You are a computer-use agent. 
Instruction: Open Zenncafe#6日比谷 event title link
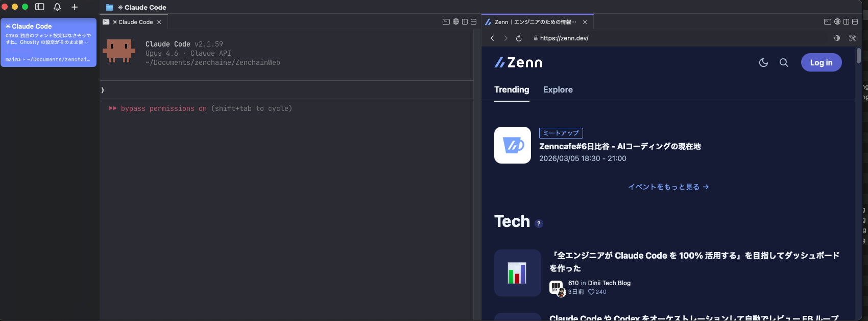620,146
